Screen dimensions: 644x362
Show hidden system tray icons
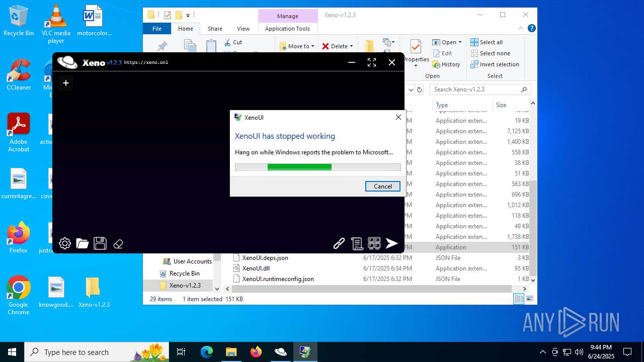542,352
